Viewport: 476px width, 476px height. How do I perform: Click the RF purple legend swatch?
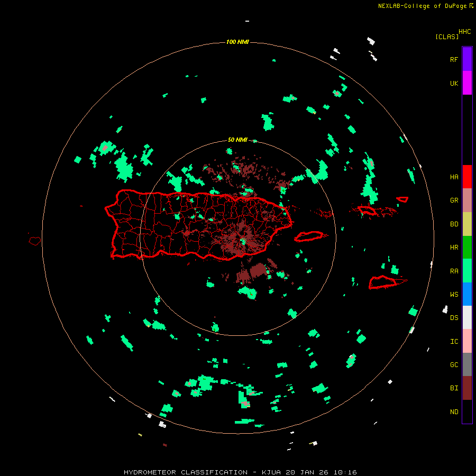coord(467,59)
